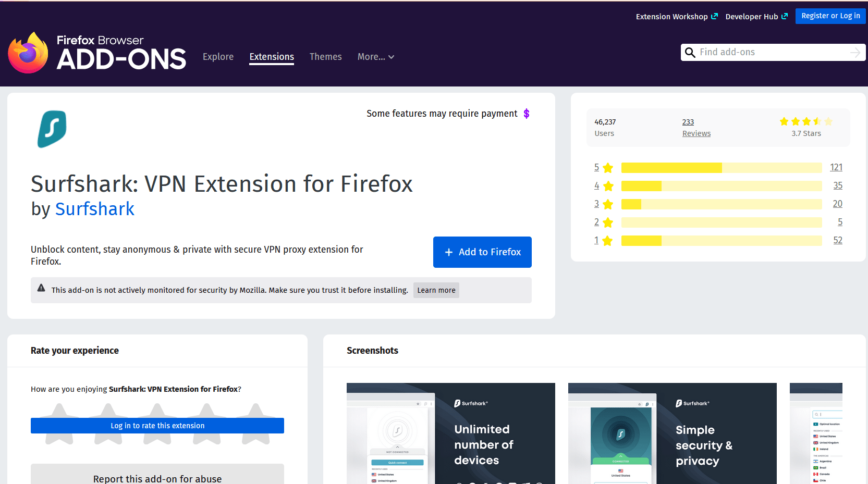Click the 1-star rating bar
Image resolution: width=868 pixels, height=484 pixels.
(722, 241)
